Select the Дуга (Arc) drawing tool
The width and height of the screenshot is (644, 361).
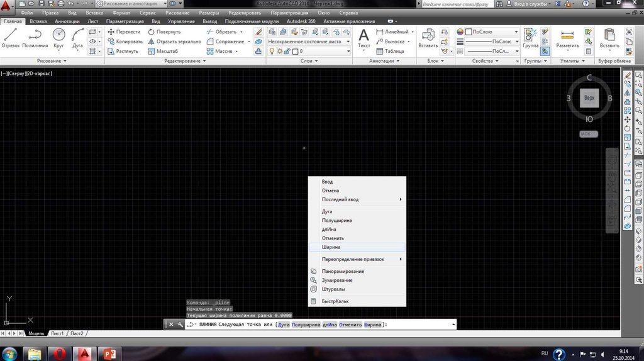pyautogui.click(x=77, y=35)
